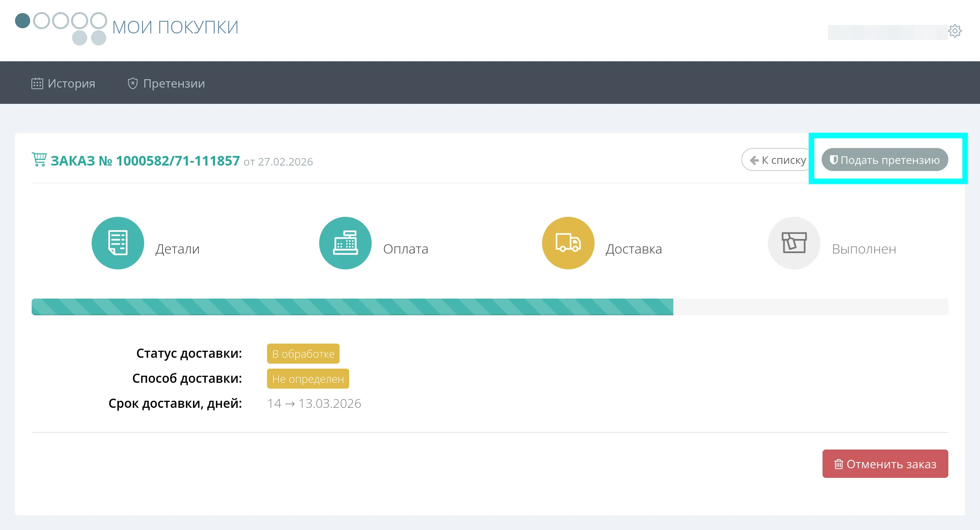Image resolution: width=980 pixels, height=530 pixels.
Task: Open settings via gear icon
Action: pos(955,31)
